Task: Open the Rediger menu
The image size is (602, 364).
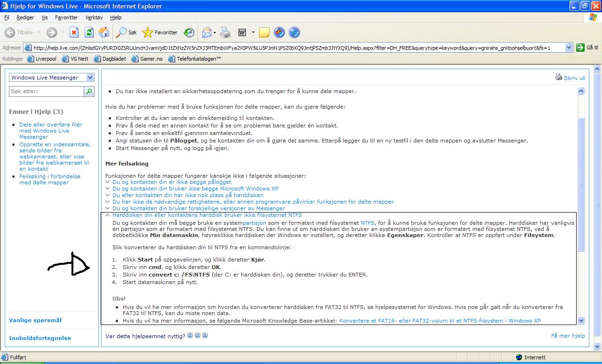Action: [25, 17]
